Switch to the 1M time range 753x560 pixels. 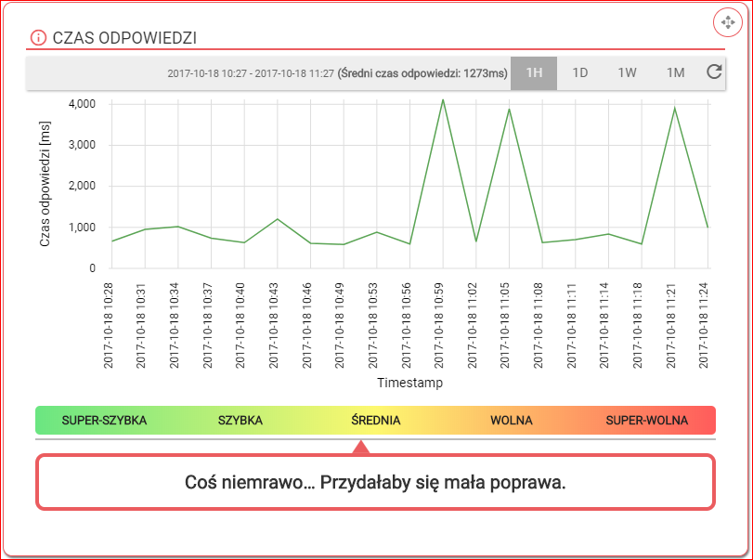coord(675,72)
